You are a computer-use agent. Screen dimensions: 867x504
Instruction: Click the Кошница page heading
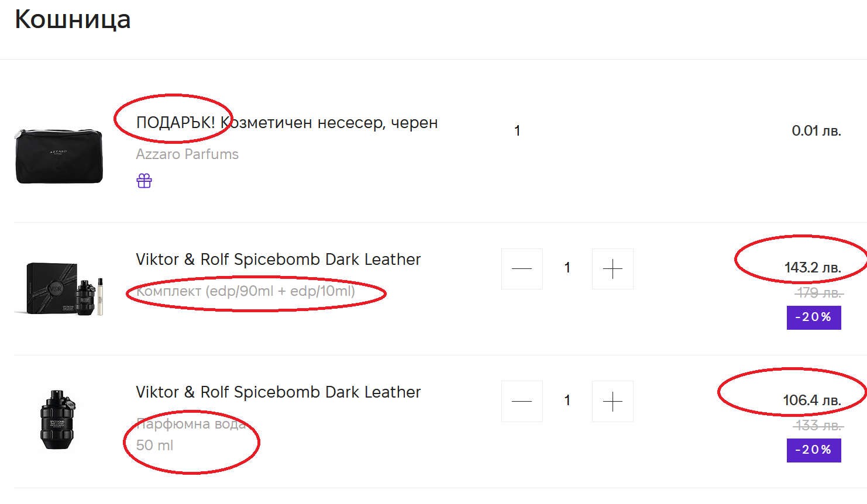tap(73, 19)
